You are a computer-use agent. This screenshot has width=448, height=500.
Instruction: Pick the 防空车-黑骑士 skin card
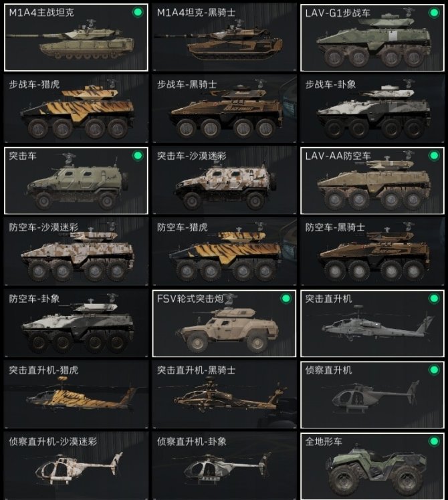pyautogui.click(x=372, y=252)
